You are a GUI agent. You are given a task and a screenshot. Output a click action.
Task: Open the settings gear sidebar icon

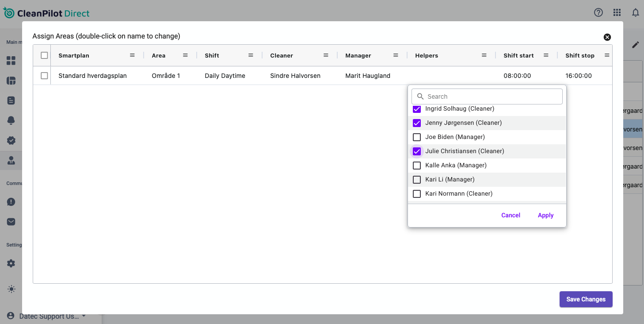(x=11, y=263)
